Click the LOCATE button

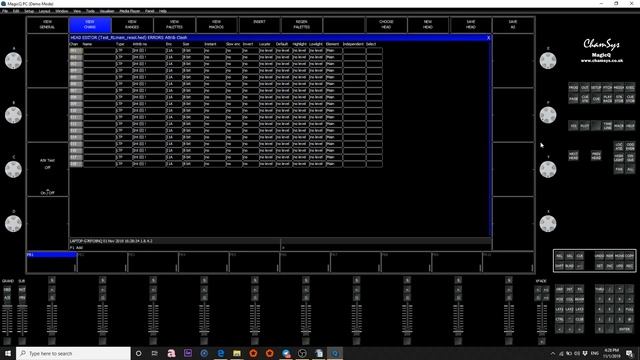pos(619,147)
